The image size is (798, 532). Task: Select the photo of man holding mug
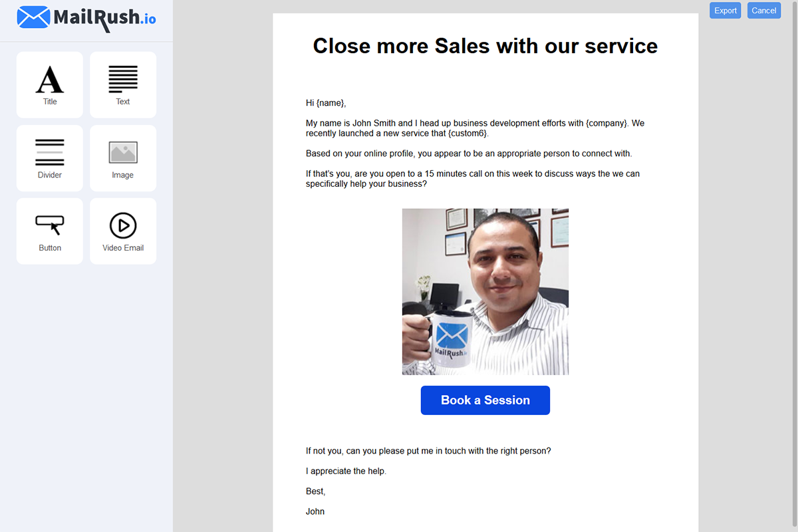(485, 292)
